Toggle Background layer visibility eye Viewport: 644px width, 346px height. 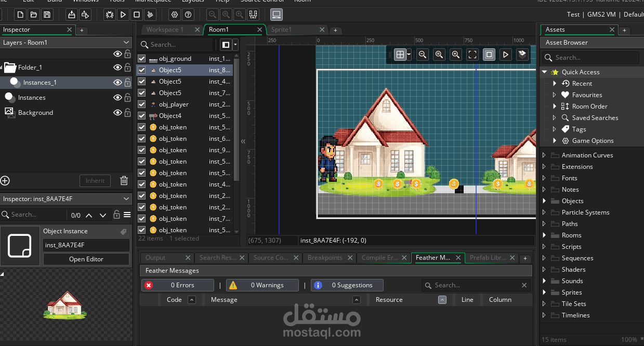(x=118, y=113)
